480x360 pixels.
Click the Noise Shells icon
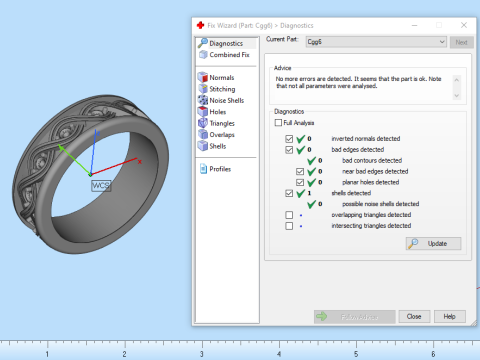[203, 100]
